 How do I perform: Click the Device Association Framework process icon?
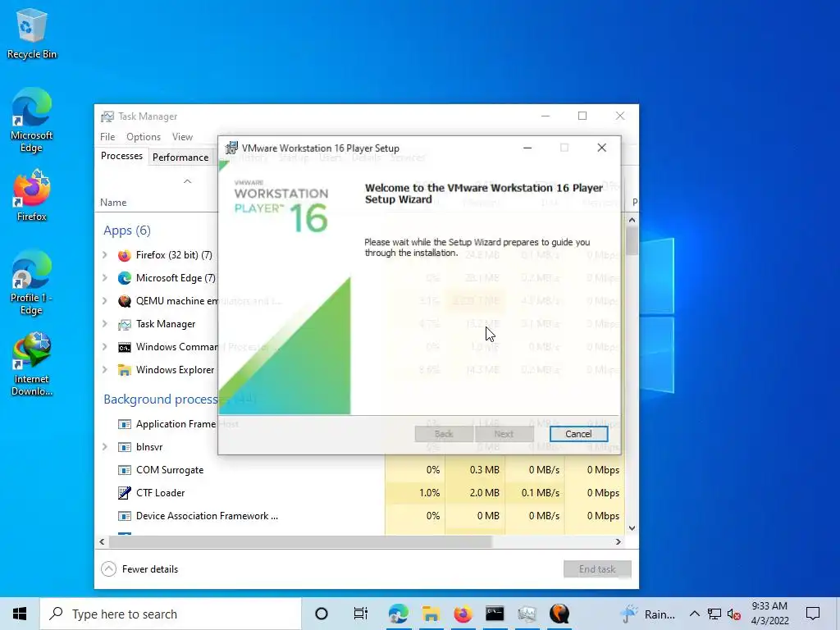tap(125, 516)
